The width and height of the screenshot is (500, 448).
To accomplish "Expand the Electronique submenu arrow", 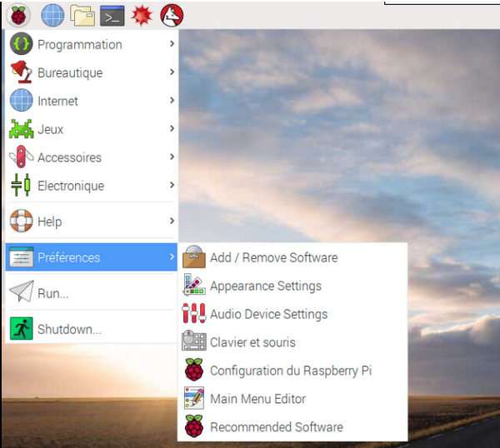I will pyautogui.click(x=172, y=185).
